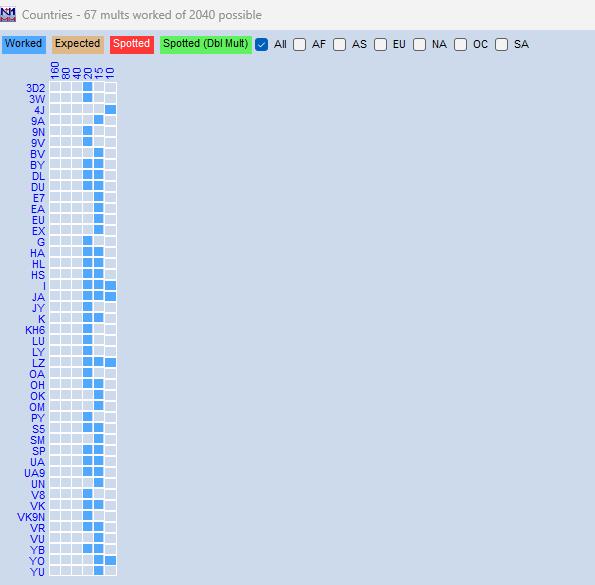Uncheck the All continents checkbox
This screenshot has height=585, width=595.
261,44
